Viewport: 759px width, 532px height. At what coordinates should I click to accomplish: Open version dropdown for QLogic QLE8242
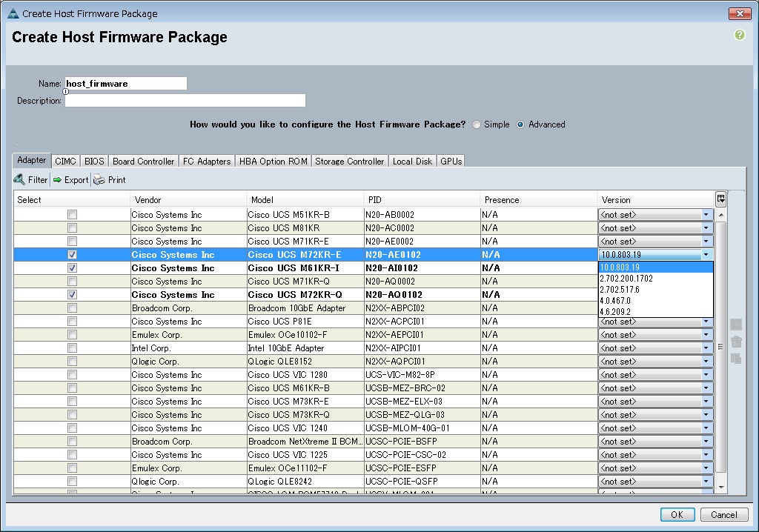(706, 481)
